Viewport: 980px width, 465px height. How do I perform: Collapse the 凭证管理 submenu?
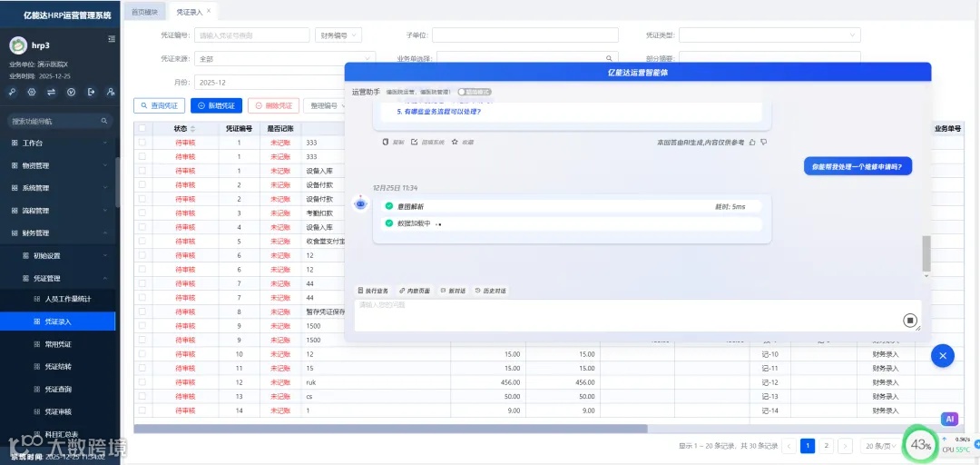coord(58,278)
